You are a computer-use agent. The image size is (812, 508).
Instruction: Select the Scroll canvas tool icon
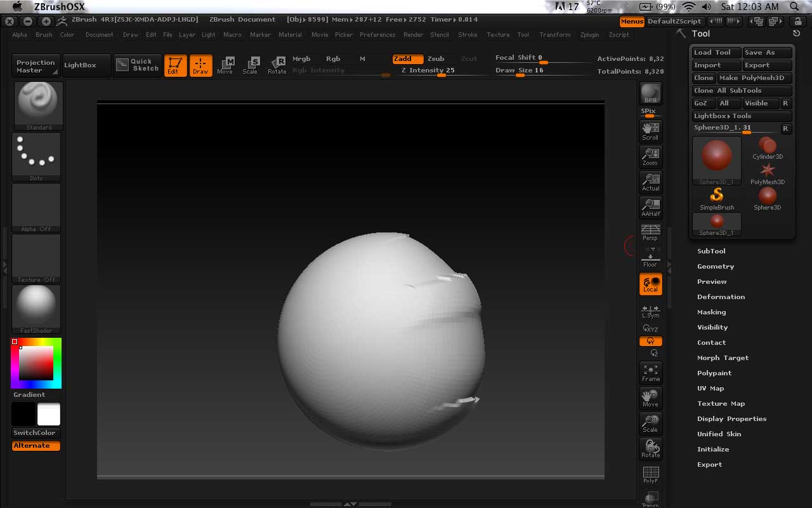[x=650, y=131]
